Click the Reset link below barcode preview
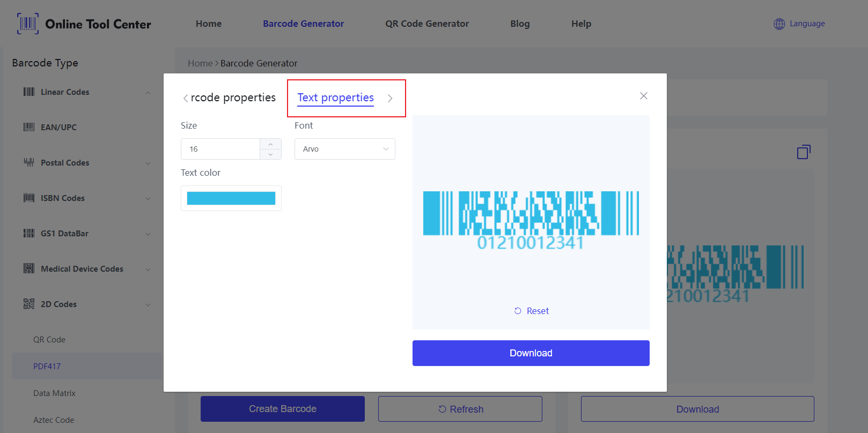The height and width of the screenshot is (433, 868). [532, 311]
